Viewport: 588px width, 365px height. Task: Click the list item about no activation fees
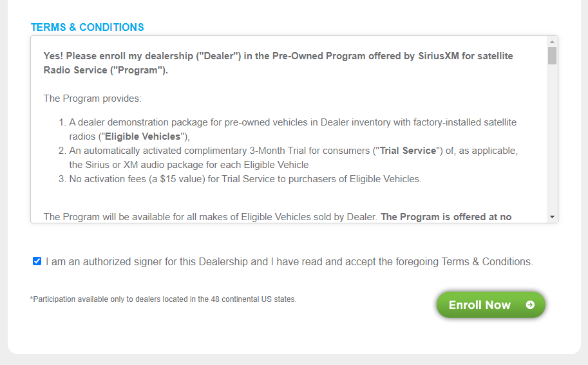[240, 179]
